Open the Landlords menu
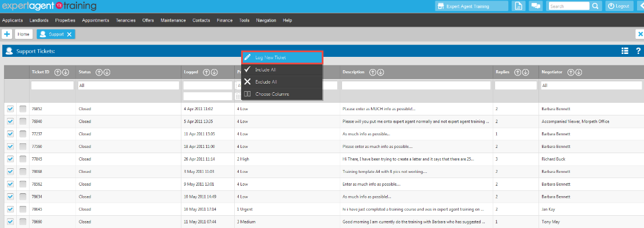Viewport: 644px width, 228px height. coord(39,20)
